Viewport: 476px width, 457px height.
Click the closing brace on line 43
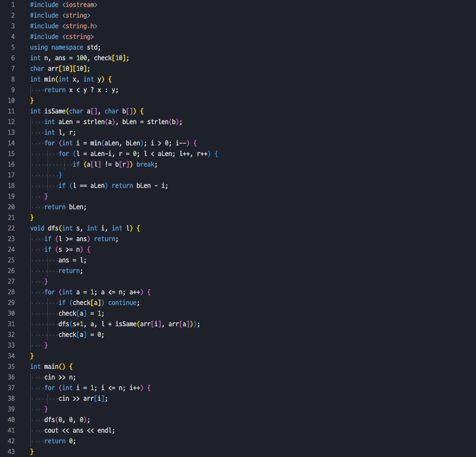click(x=31, y=451)
